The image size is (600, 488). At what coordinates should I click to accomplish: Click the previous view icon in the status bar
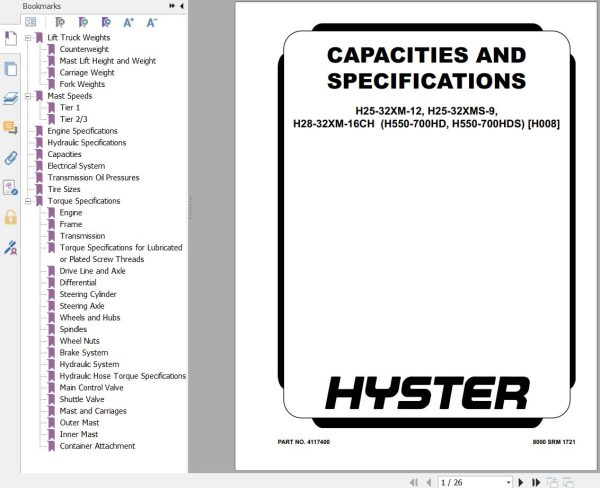552,482
